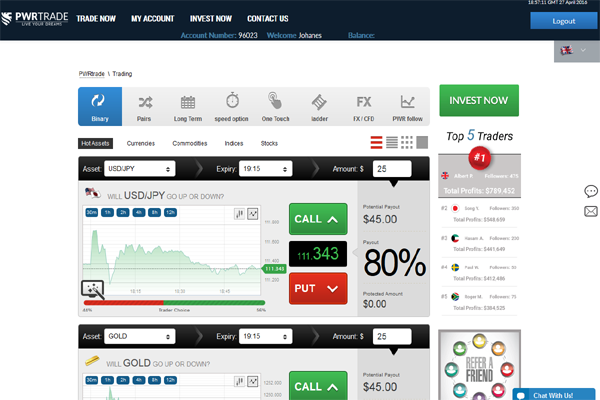The height and width of the screenshot is (400, 600).
Task: Open the USD/JPY Expiry 19:15 dropdown
Action: click(x=266, y=169)
